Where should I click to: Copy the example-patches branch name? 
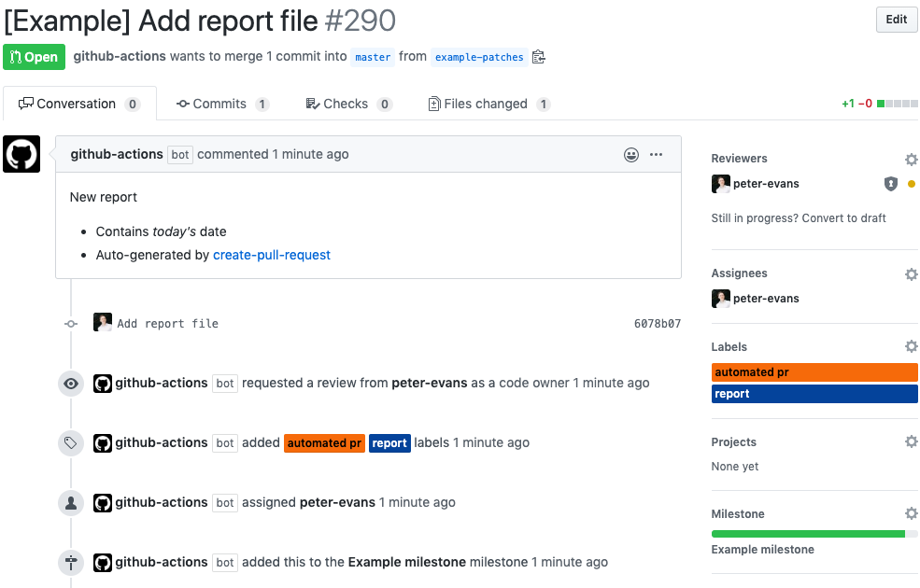(x=538, y=57)
